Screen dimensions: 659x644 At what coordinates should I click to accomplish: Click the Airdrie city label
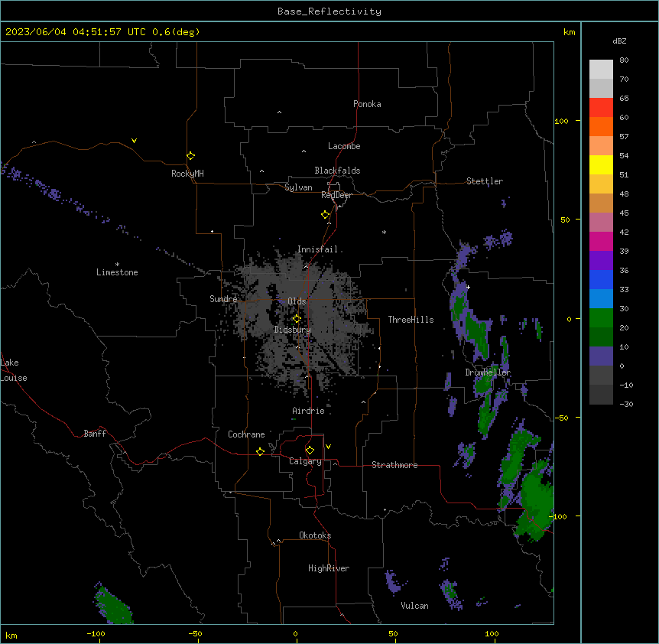(308, 411)
